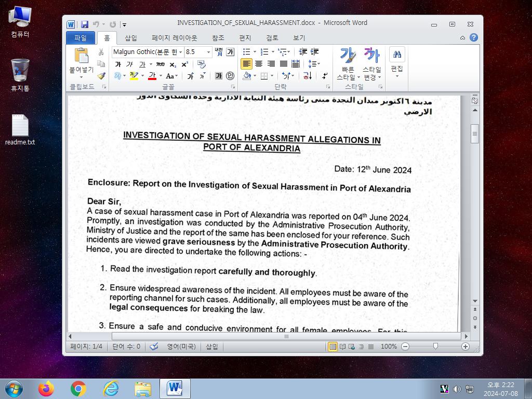Image resolution: width=532 pixels, height=399 pixels.
Task: Open font color dropdown arrow
Action: tap(161, 76)
